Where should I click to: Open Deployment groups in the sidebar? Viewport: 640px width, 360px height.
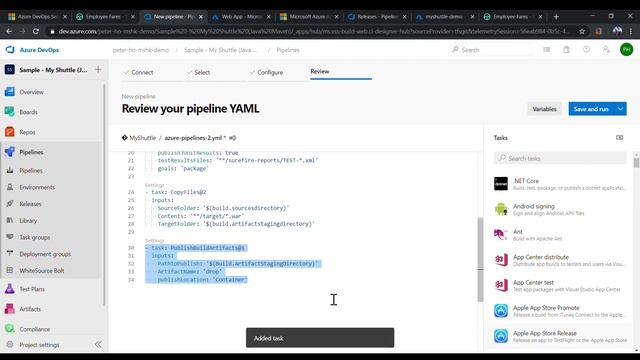pyautogui.click(x=45, y=254)
